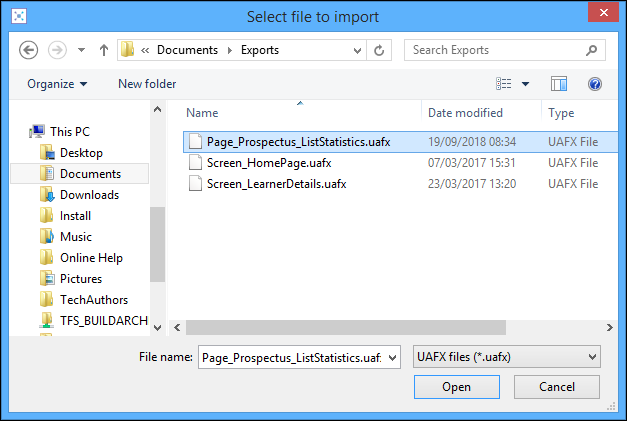This screenshot has width=627, height=421.
Task: Select Screen_LearnerDetails.uafx file
Action: (x=276, y=184)
